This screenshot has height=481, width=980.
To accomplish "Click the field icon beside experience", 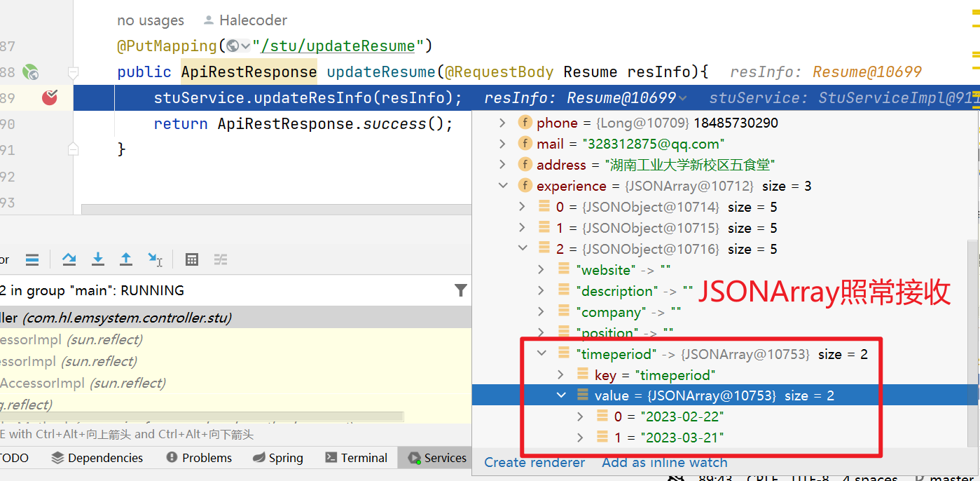I will (525, 186).
